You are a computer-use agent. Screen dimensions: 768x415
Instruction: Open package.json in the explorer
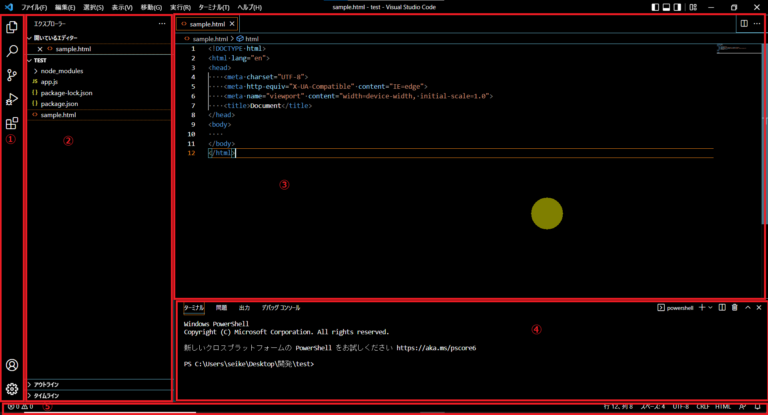pyautogui.click(x=59, y=104)
